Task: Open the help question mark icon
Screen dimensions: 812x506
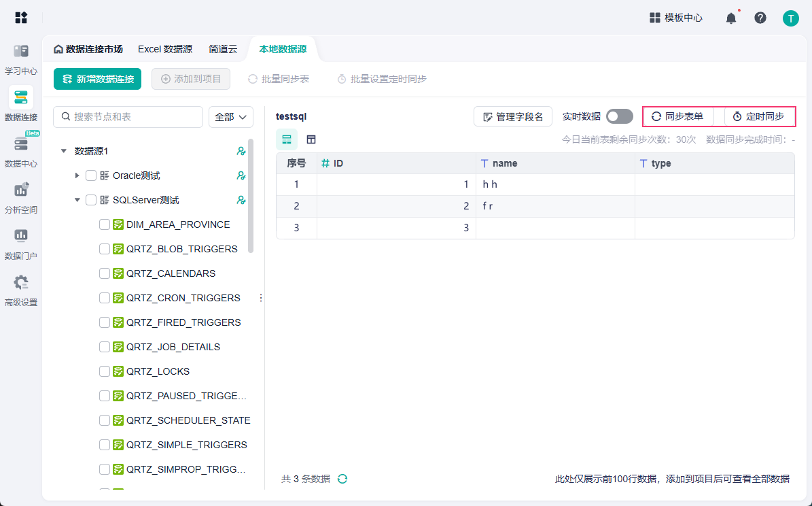Action: pyautogui.click(x=760, y=18)
